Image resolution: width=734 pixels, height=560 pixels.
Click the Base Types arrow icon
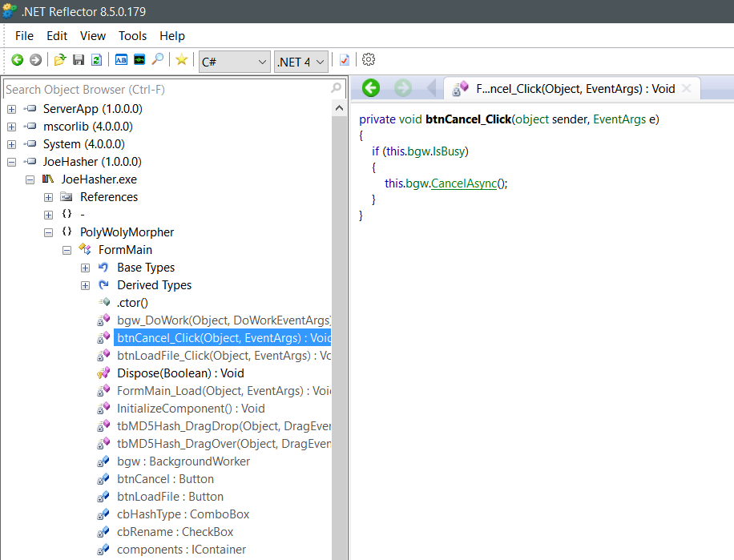(103, 267)
